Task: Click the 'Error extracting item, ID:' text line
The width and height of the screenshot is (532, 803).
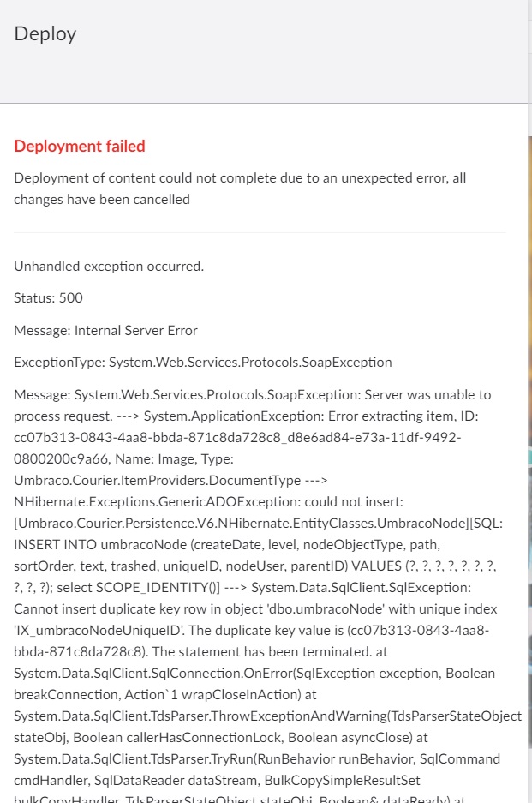Action: click(246, 416)
